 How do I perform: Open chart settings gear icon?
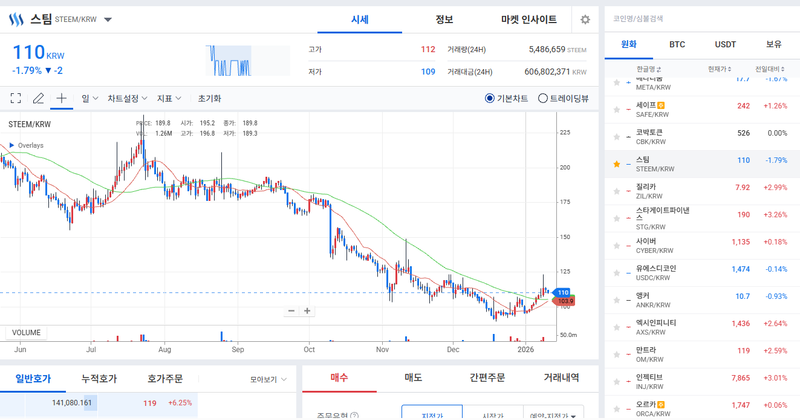click(585, 19)
